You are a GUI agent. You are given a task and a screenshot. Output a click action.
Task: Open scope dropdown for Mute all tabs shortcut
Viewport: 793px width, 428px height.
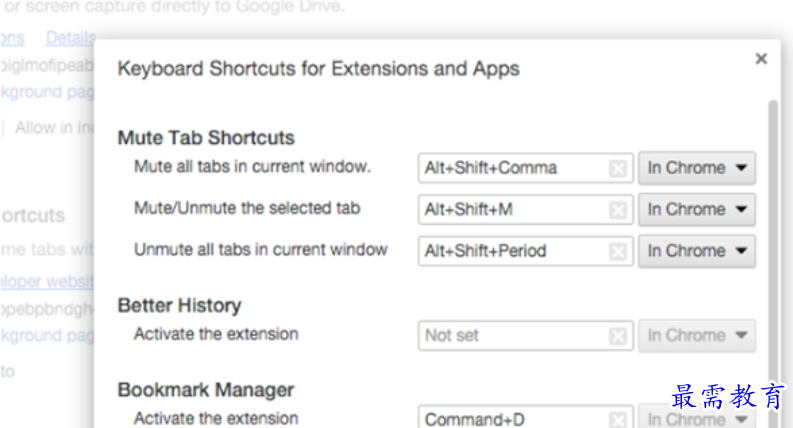[697, 168]
